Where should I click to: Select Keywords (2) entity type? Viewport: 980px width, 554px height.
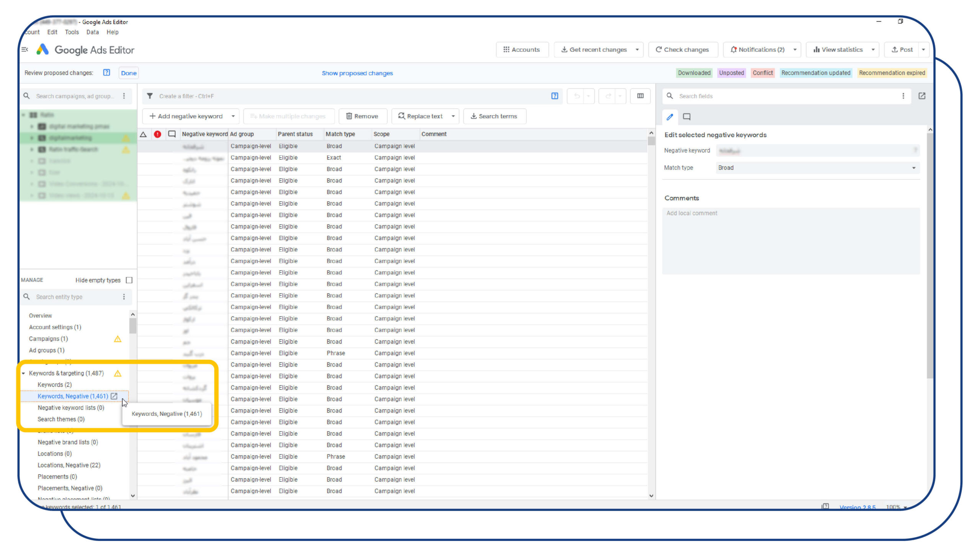55,385
